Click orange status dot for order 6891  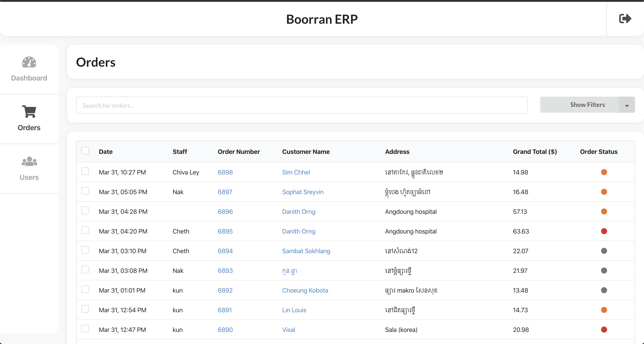pyautogui.click(x=604, y=310)
